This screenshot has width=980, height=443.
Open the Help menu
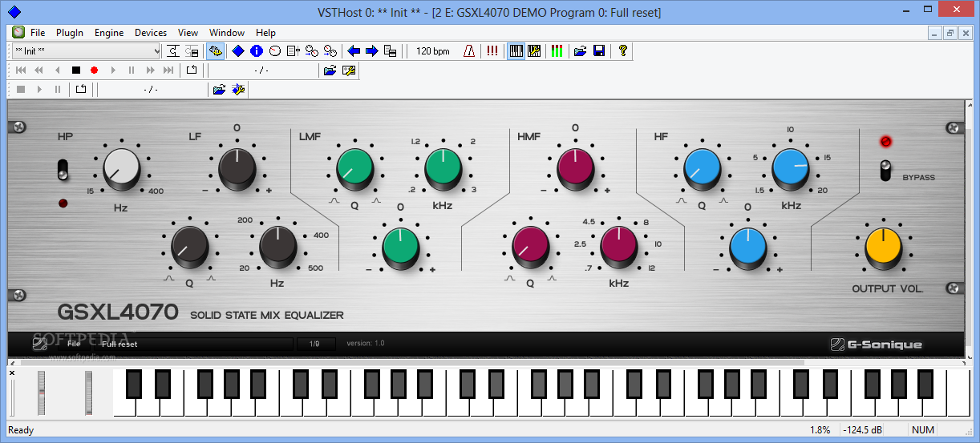(x=265, y=33)
